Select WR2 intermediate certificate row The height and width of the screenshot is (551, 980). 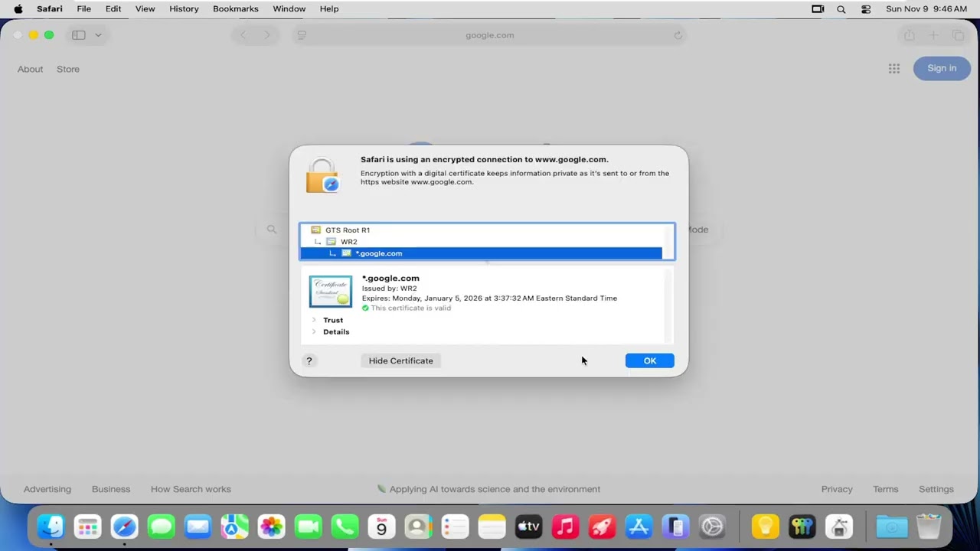click(481, 241)
